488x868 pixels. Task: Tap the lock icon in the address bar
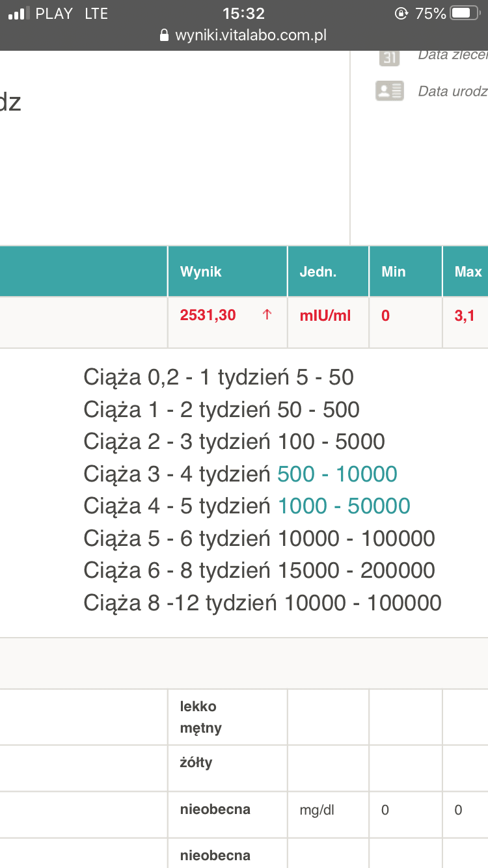(164, 35)
